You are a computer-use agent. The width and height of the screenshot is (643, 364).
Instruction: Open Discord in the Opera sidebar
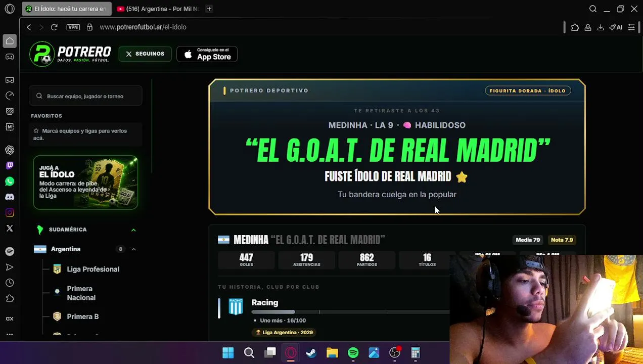10,197
